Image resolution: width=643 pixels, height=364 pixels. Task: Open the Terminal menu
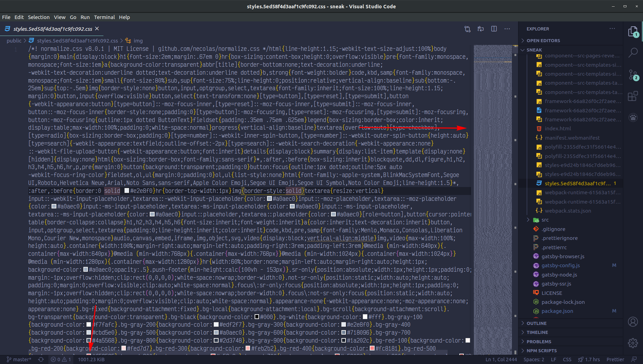[104, 17]
